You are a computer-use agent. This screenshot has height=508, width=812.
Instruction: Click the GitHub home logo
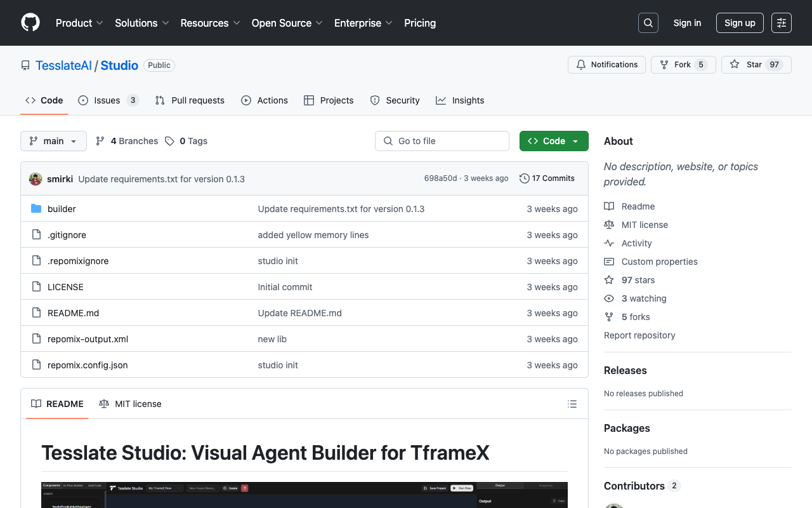coord(30,23)
